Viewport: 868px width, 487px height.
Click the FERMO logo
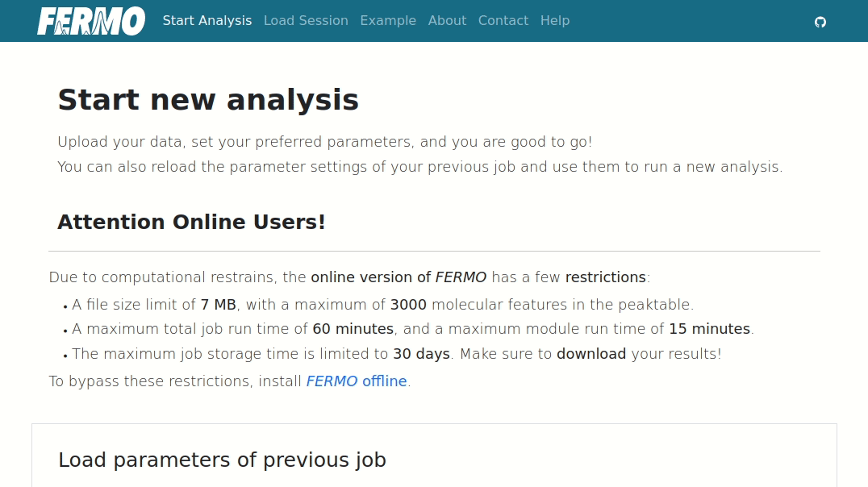(91, 21)
